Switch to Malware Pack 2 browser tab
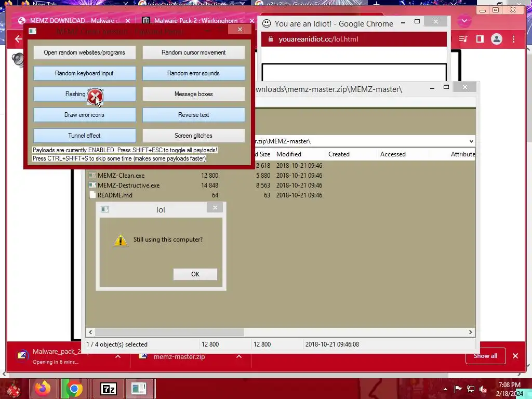This screenshot has height=399, width=532. tap(194, 21)
